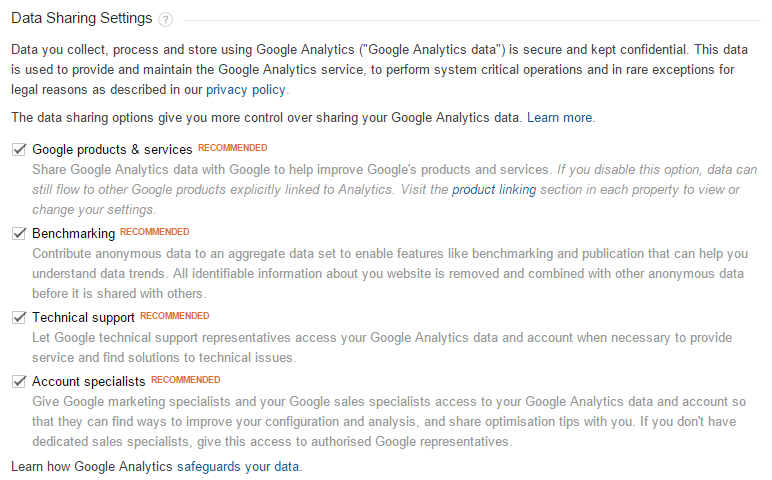772x480 pixels.
Task: Click the Account specialists label text
Action: [x=89, y=381]
